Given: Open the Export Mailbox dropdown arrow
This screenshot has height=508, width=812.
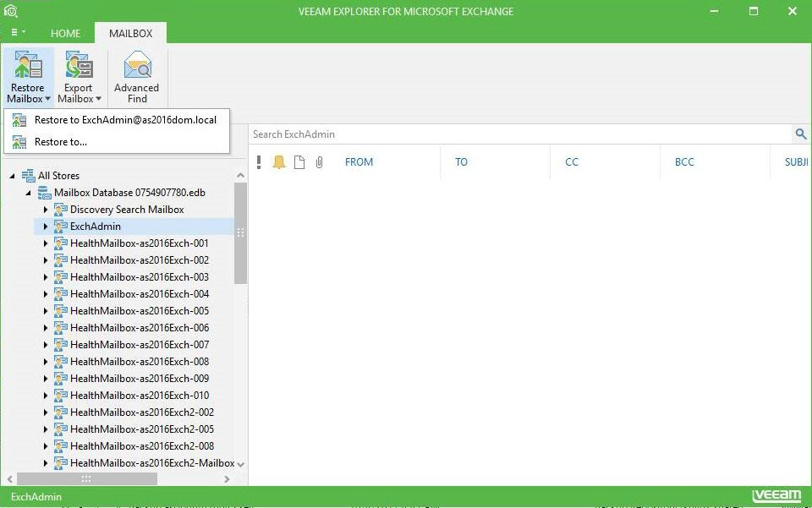Looking at the screenshot, I should coord(98,99).
